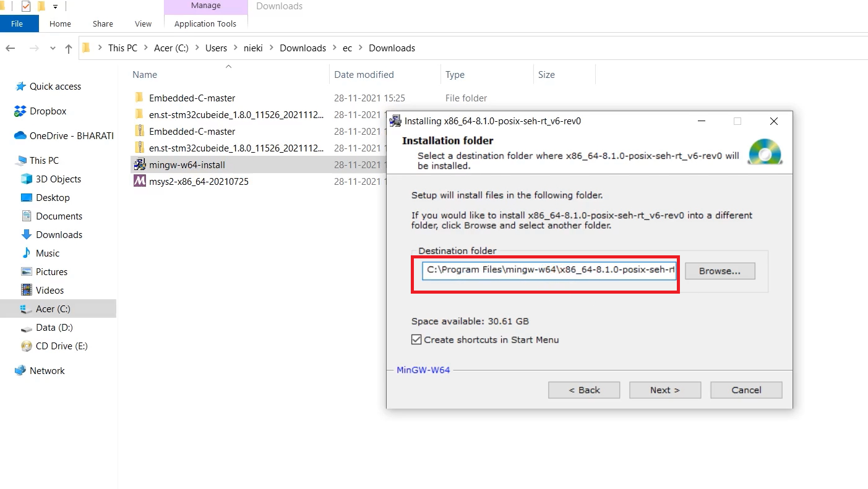Click This PC in the address bar
868x489 pixels.
click(x=122, y=48)
